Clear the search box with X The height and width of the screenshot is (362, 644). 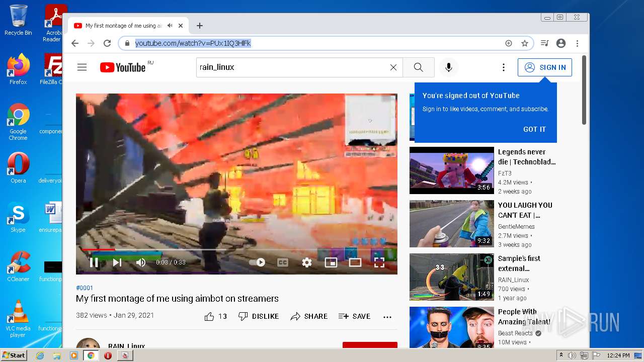tap(393, 67)
